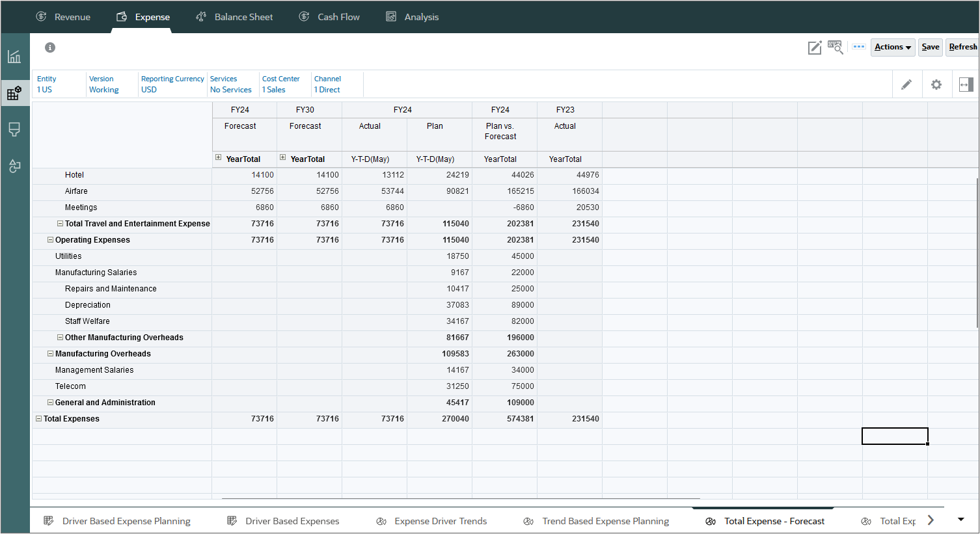The image size is (980, 534).
Task: Collapse Total Expenses row
Action: pos(38,419)
